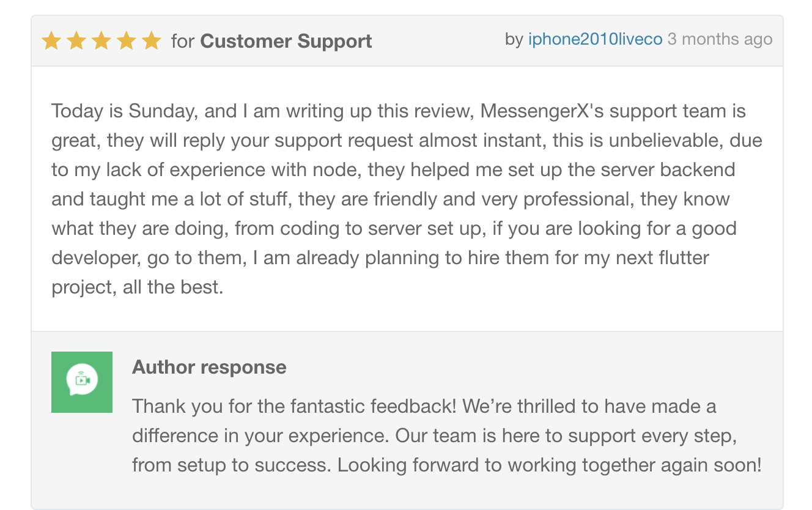Click the "3 months ago" timestamp
The width and height of the screenshot is (812, 510).
coord(720,39)
